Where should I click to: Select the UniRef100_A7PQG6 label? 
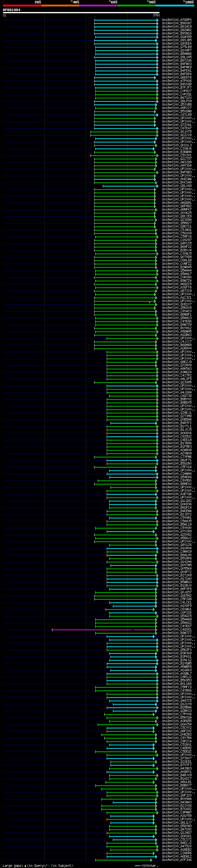click(x=176, y=81)
